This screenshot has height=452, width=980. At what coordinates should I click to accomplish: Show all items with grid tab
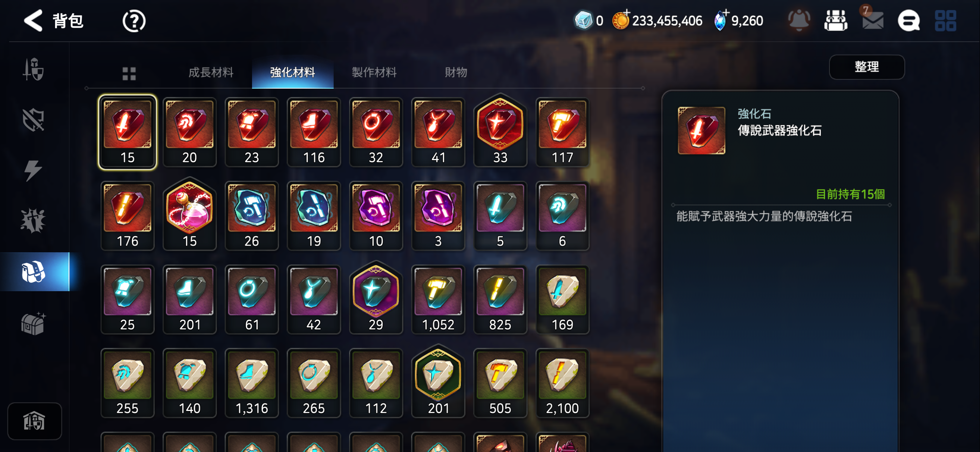129,73
